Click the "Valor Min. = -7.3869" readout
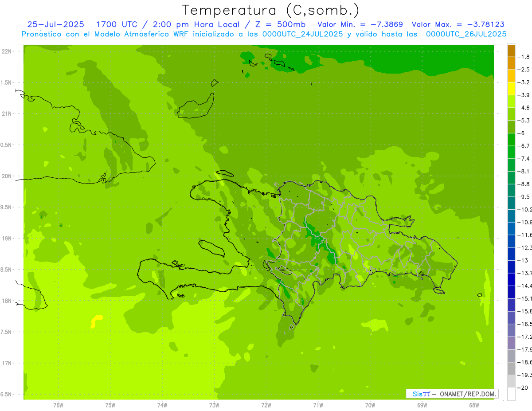Viewport: 532px width, 411px height. (360, 24)
